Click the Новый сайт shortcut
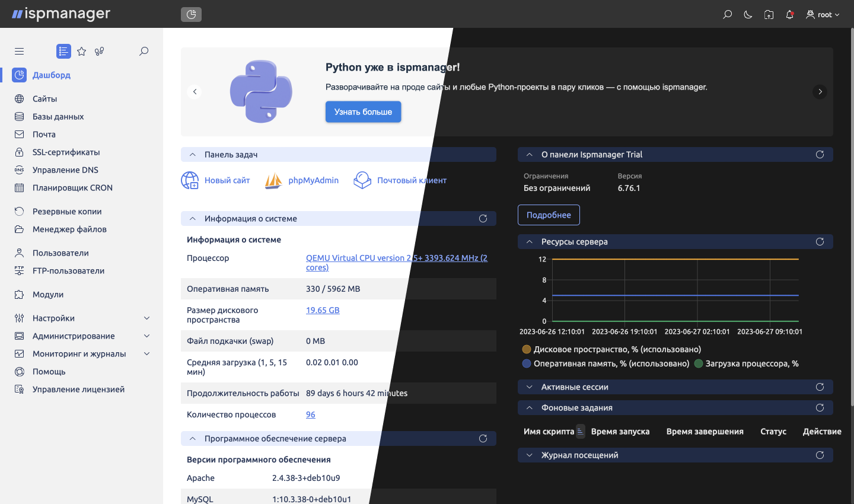 pyautogui.click(x=216, y=180)
